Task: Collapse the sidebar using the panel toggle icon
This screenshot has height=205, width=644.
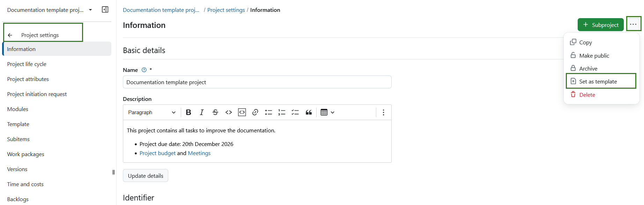Action: (105, 9)
